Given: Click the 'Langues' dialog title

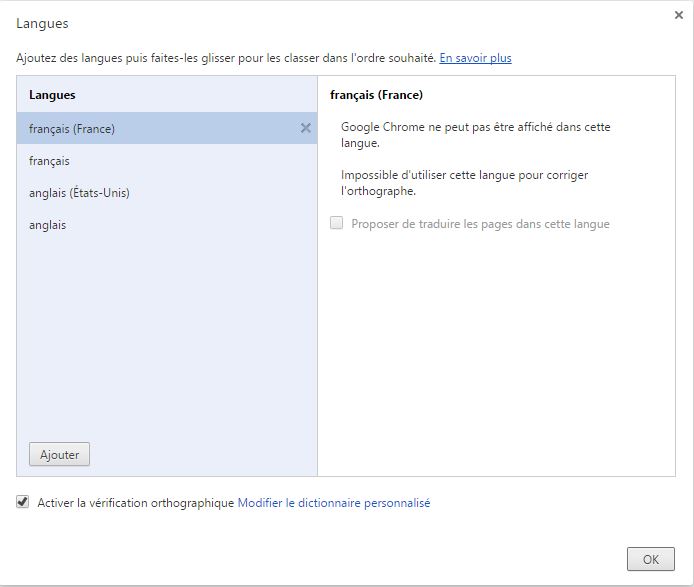Looking at the screenshot, I should tap(43, 23).
